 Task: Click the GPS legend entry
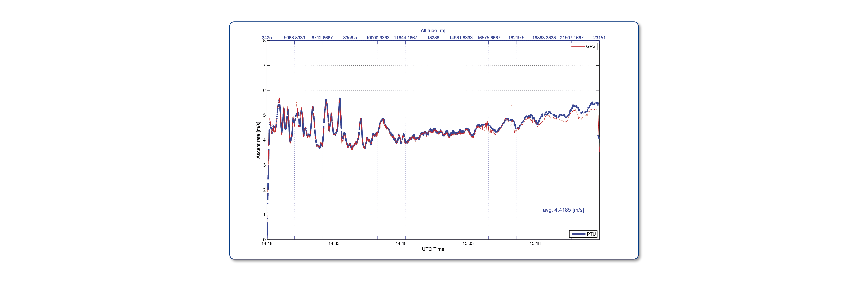point(583,47)
